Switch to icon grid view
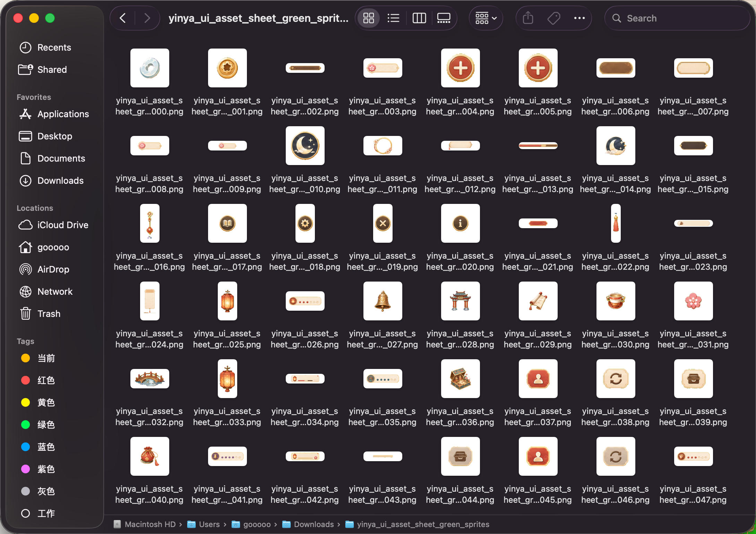756x534 pixels. coord(368,18)
